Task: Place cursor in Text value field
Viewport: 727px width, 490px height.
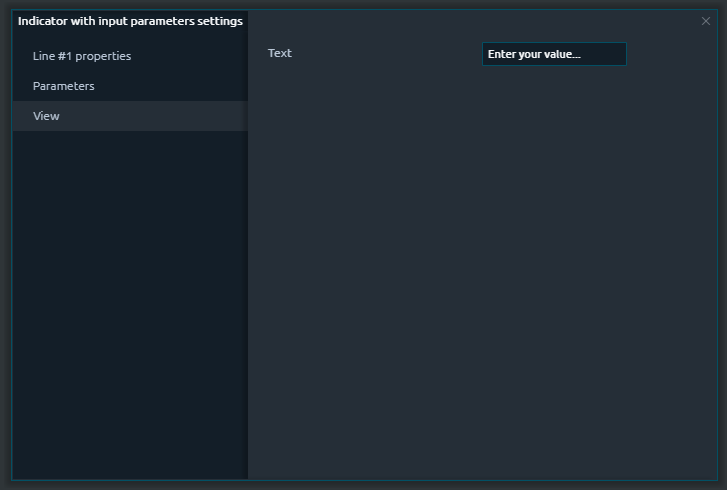Action: [x=554, y=54]
